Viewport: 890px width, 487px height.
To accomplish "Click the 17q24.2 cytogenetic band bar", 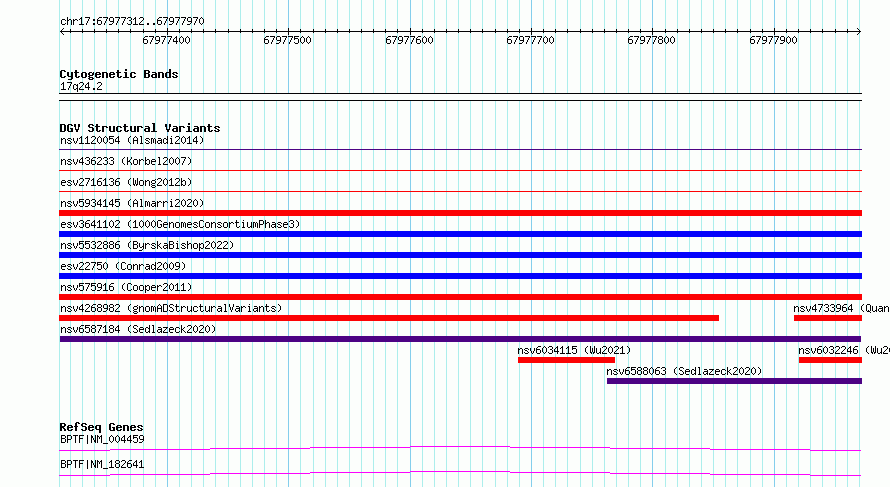I will point(460,97).
